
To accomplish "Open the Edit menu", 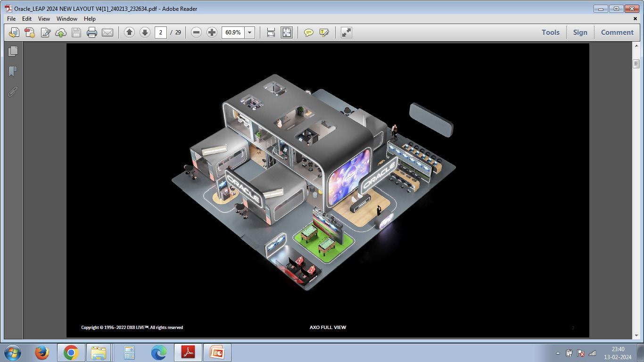I will coord(27,19).
